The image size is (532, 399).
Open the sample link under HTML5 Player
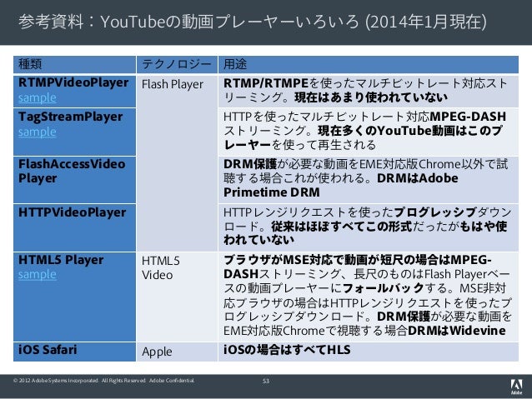(x=38, y=274)
